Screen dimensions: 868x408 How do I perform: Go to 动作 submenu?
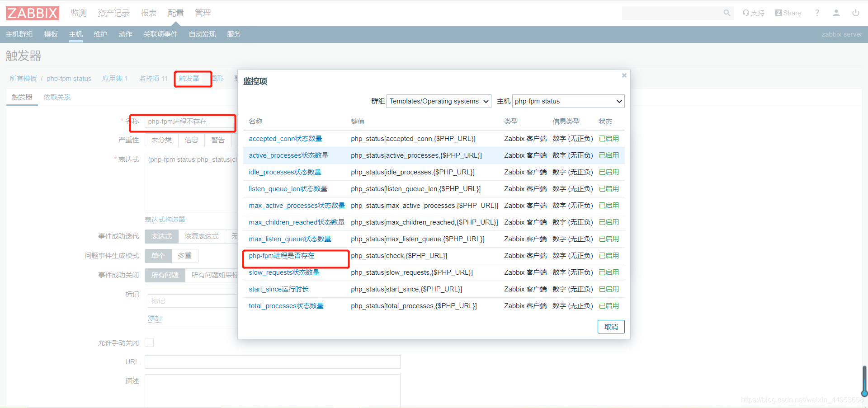125,34
